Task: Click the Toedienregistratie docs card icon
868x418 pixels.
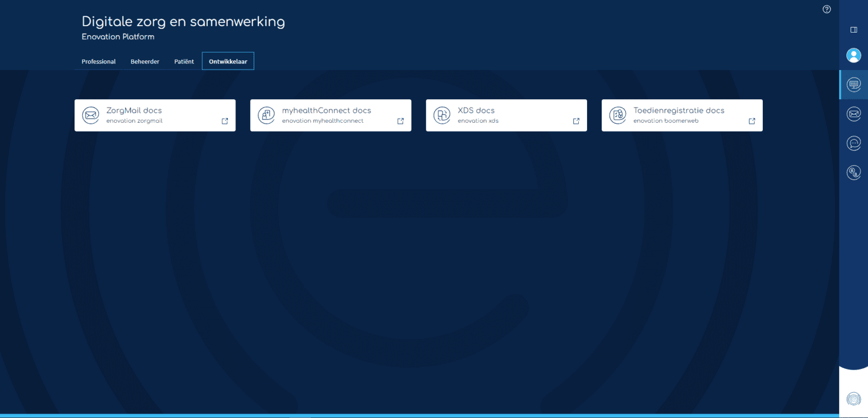Action: coord(618,115)
